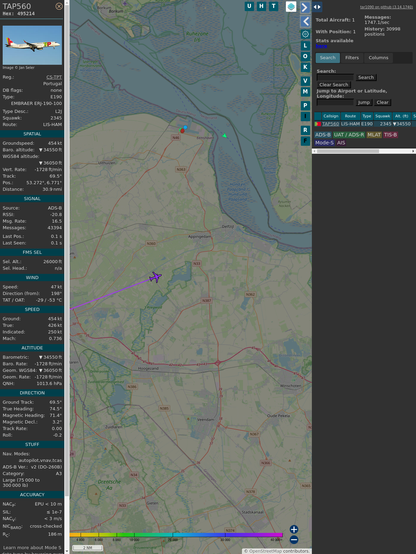Open the CS-TPT registration link

(x=54, y=77)
